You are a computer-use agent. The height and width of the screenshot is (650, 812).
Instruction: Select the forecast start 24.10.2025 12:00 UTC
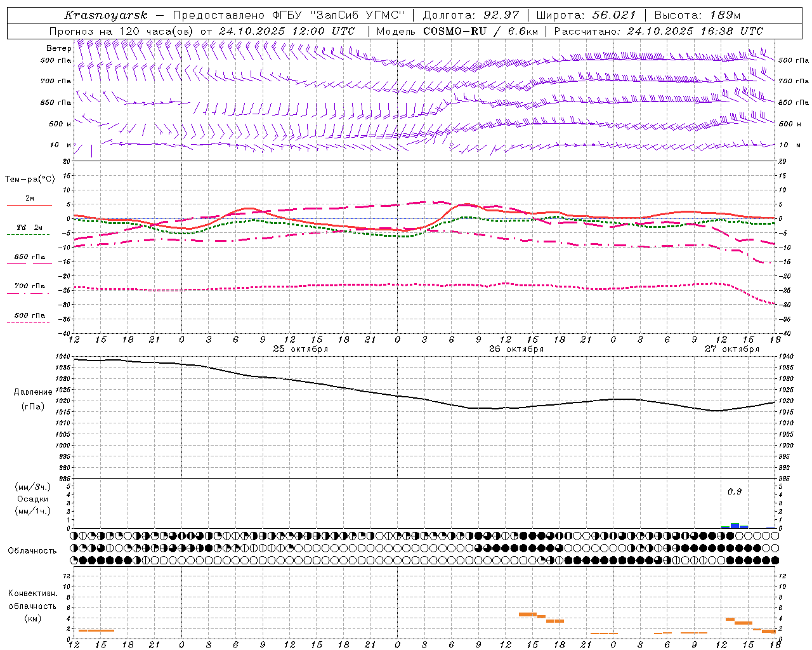point(287,31)
